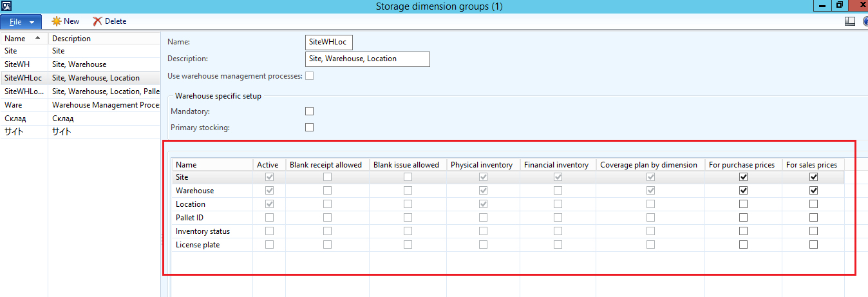This screenshot has height=297, width=868.
Task: Select the SiteWH group in the list
Action: 17,64
